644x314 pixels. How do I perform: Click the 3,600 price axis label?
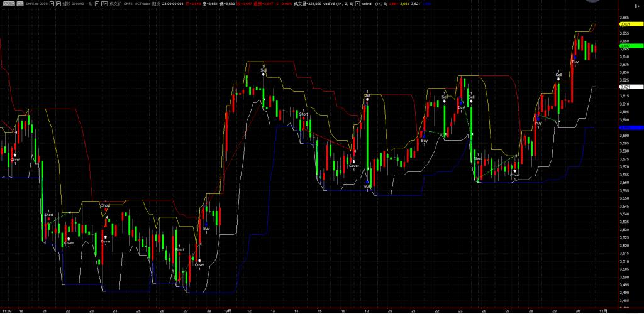pyautogui.click(x=625, y=120)
